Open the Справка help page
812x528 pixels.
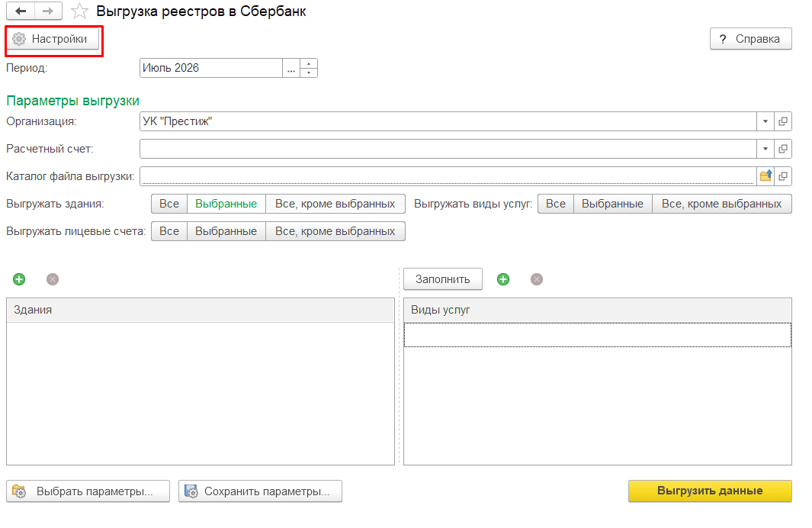[x=750, y=39]
